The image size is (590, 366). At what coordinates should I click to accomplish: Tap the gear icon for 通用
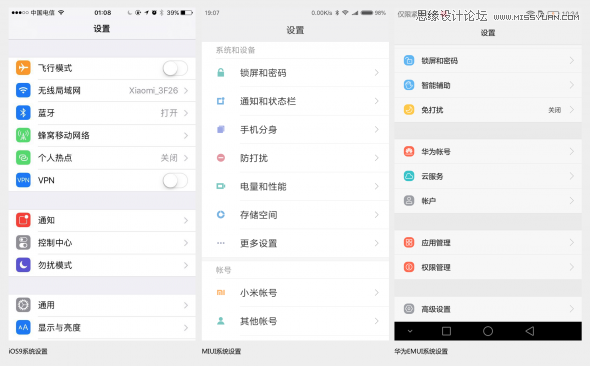pos(23,305)
